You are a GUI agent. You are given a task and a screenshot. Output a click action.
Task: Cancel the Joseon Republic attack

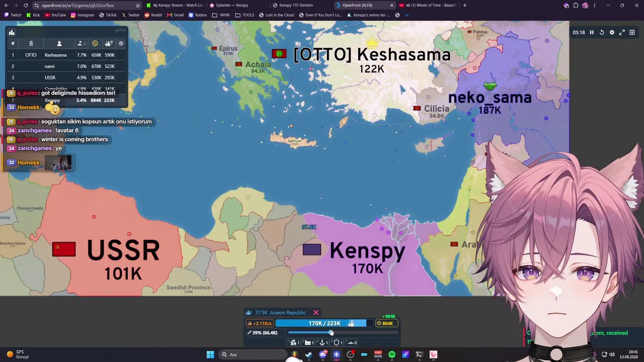[x=316, y=313]
